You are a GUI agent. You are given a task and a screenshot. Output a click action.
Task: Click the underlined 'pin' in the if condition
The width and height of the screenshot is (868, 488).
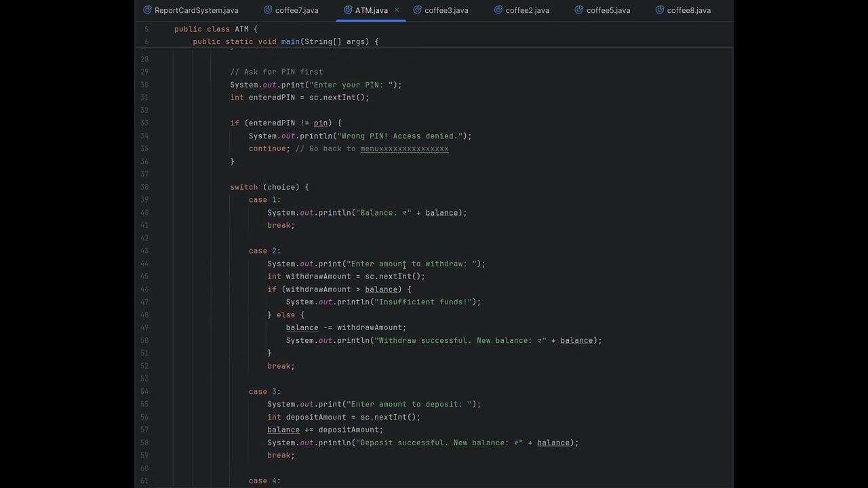[321, 123]
